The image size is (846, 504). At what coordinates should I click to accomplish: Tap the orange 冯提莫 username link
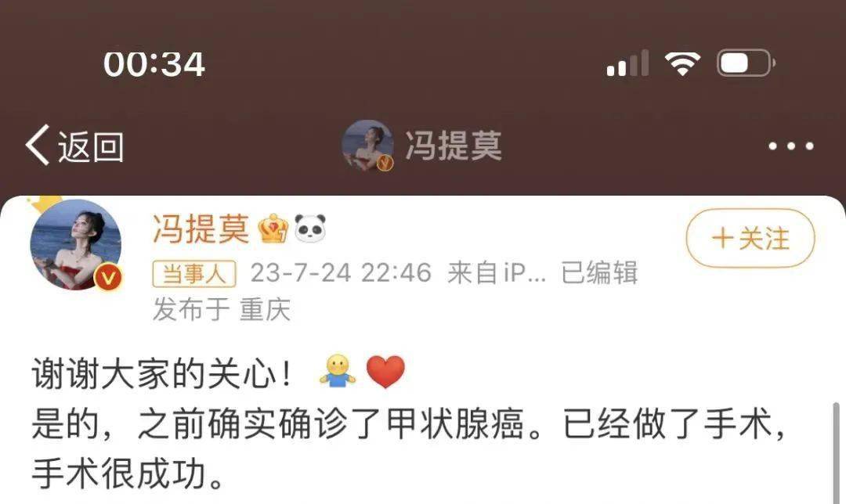pos(201,229)
